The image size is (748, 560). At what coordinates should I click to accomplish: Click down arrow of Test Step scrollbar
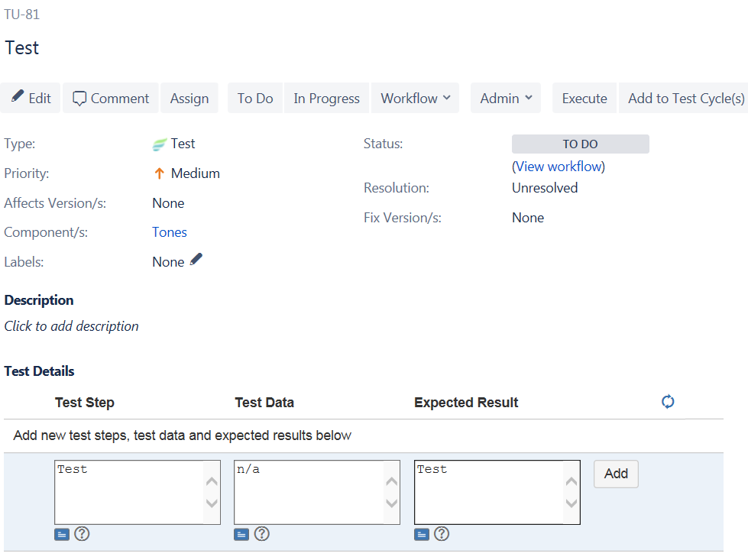(212, 503)
